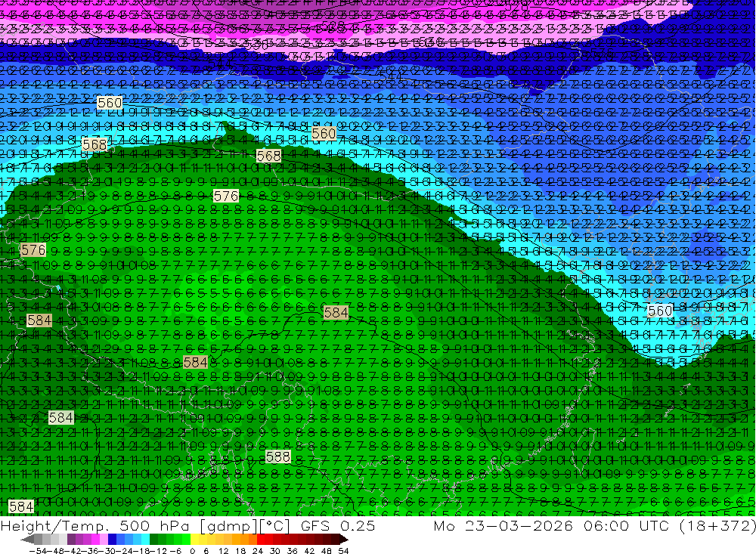Click the '23-03-2026' date text
This screenshot has width=756, height=554.
coord(519,526)
